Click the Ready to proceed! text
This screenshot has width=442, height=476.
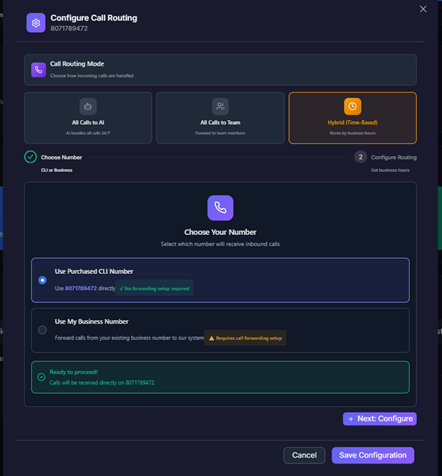click(74, 372)
